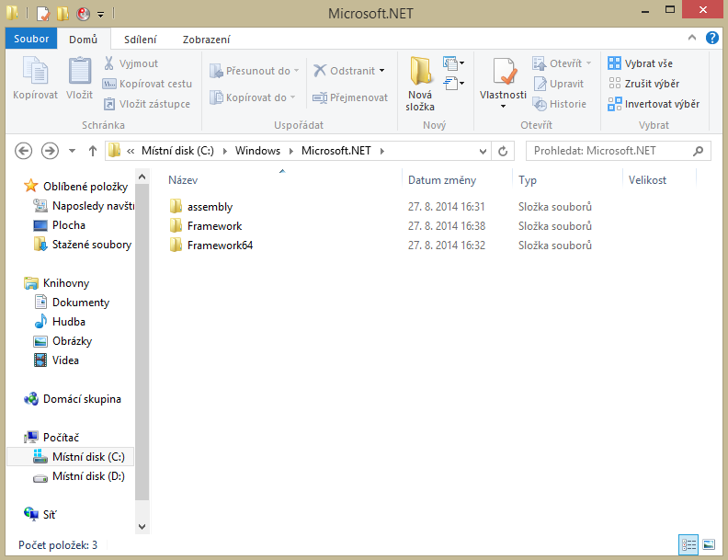Open the easy access icon dropdown
This screenshot has width=728, height=560.
(453, 83)
